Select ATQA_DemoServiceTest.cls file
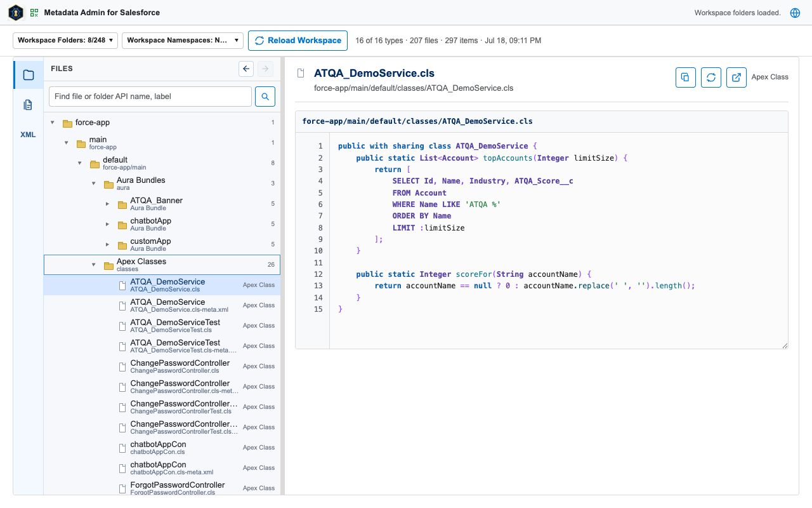Viewport: 812px width, 508px height. (x=162, y=326)
